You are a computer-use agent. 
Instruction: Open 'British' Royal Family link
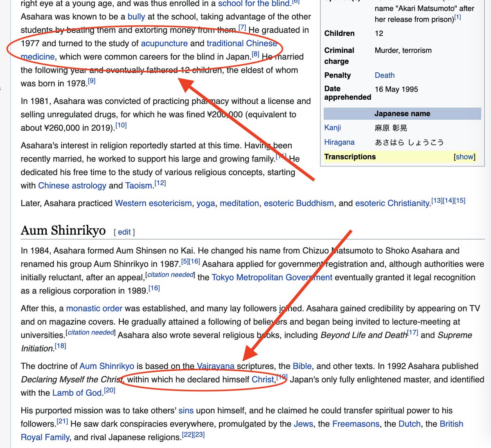[x=451, y=424]
